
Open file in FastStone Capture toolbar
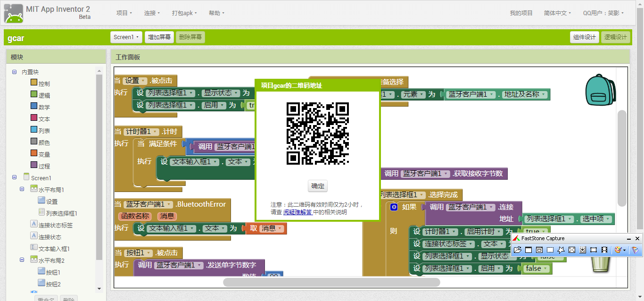(x=517, y=250)
